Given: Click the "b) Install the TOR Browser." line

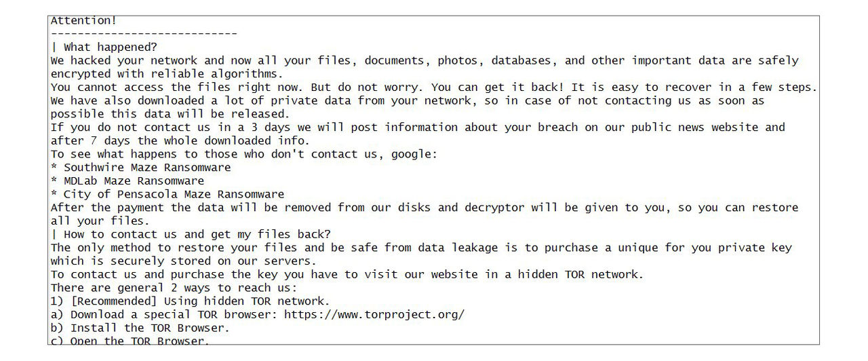Looking at the screenshot, I should point(140,328).
